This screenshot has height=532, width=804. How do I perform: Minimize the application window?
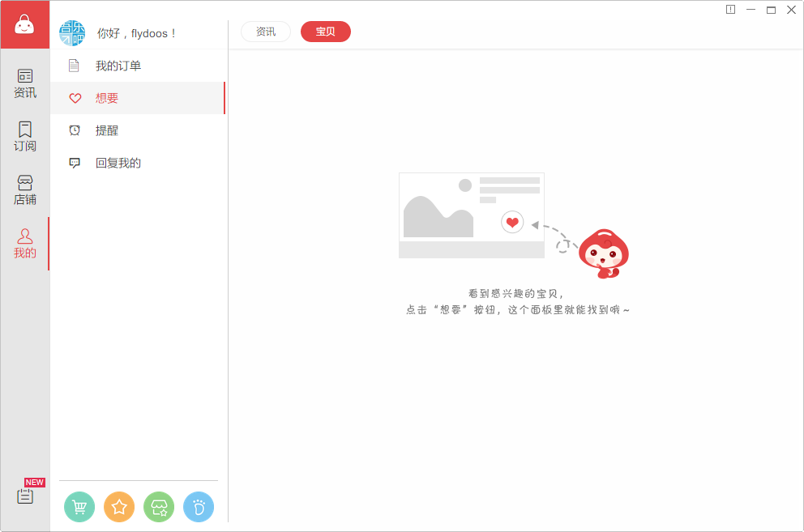point(751,9)
